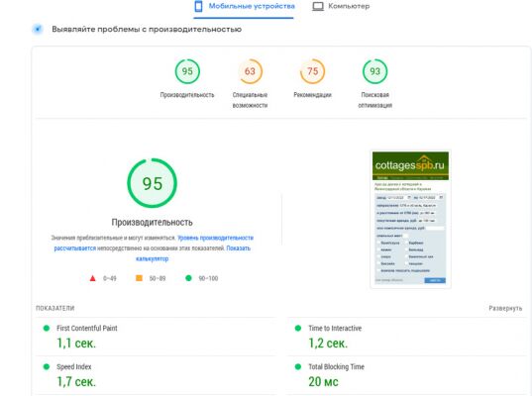This screenshot has height=396, width=532.
Task: Open the 75 Рекомендации score gauge
Action: point(312,71)
